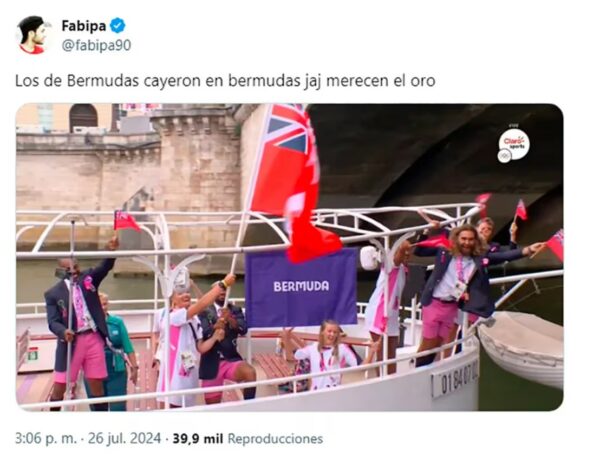Open the @fabipa90 handle link
This screenshot has height=455, width=600.
[96, 46]
